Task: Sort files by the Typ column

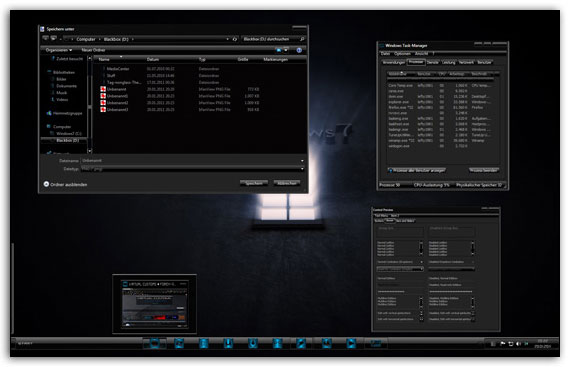Action: 202,59
